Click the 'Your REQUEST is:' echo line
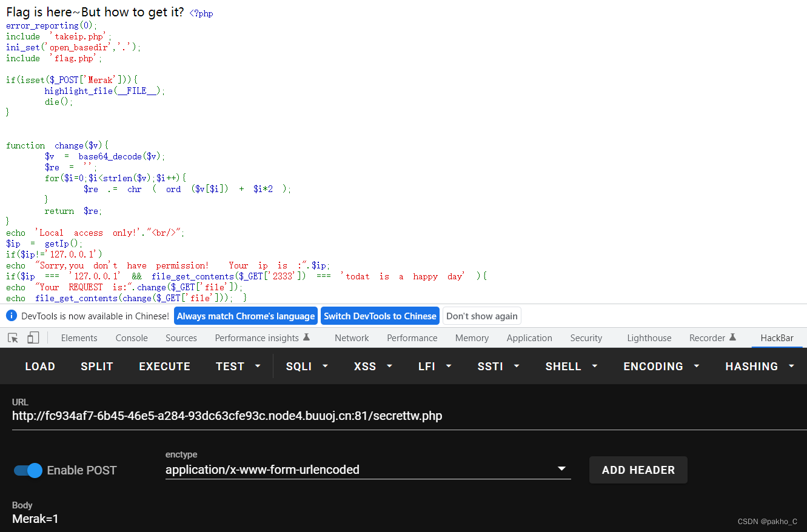 coord(124,287)
